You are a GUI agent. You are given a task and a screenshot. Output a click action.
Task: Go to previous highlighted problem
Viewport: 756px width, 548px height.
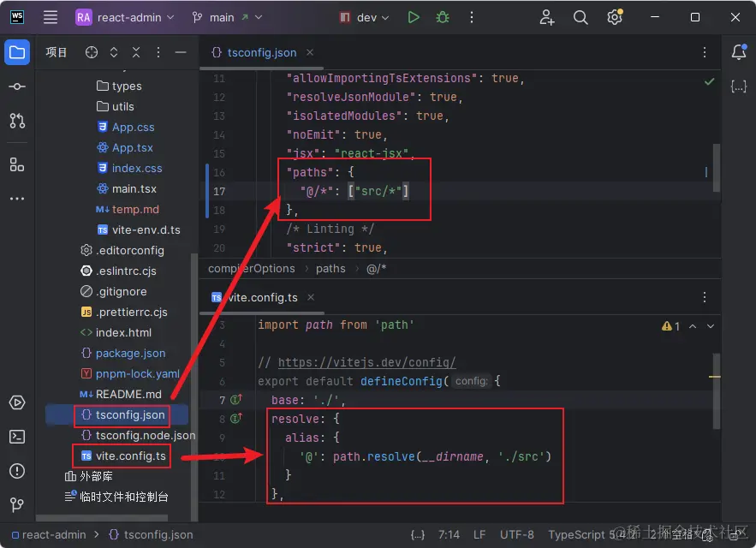point(693,326)
